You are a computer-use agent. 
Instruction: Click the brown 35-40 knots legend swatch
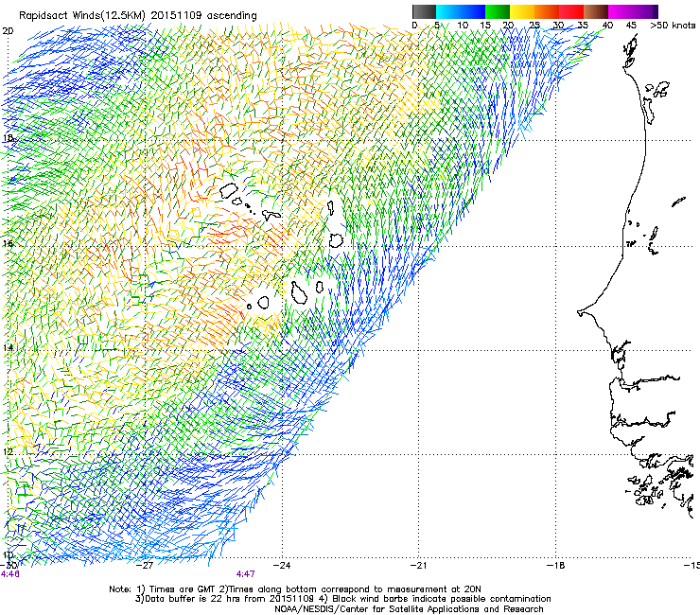point(596,11)
